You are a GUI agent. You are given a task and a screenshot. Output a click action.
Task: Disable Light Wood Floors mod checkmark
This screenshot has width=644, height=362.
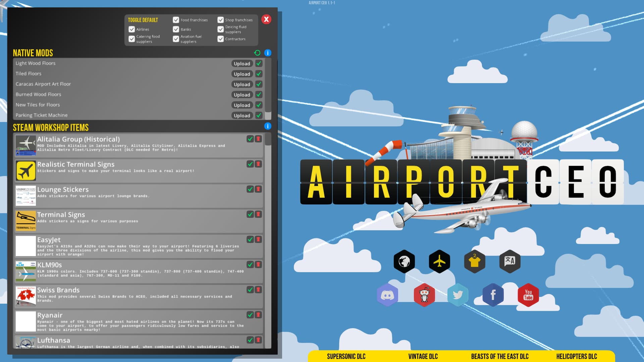(259, 63)
